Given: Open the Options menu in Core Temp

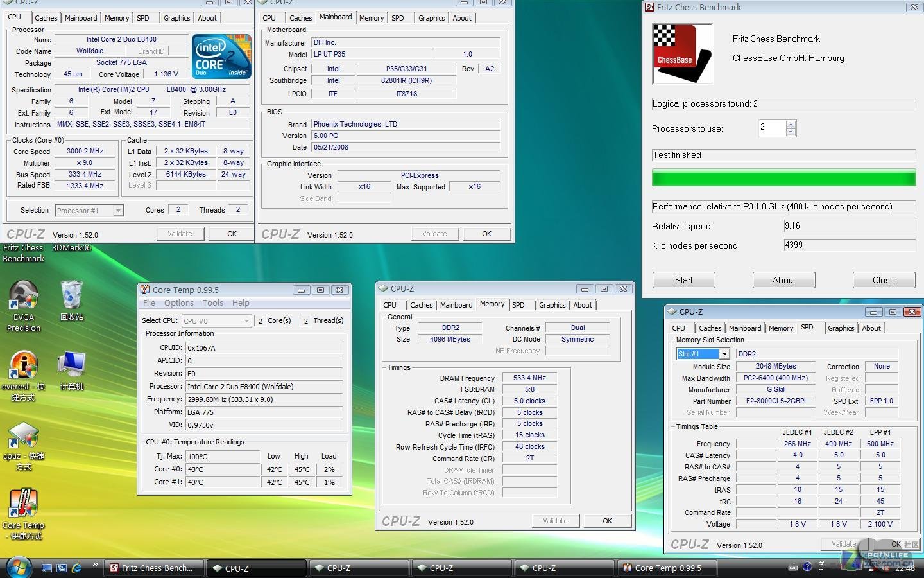Looking at the screenshot, I should click(178, 303).
